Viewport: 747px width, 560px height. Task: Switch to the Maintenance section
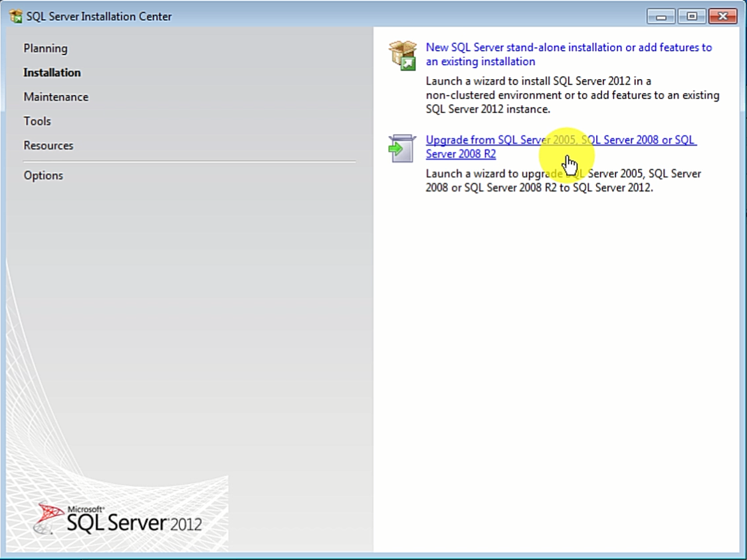(56, 97)
